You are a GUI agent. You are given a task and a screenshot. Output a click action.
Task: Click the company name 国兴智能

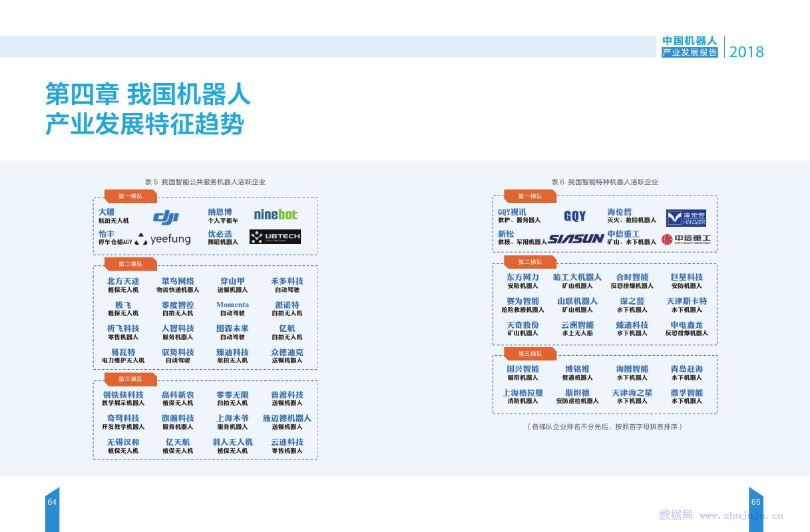(522, 369)
